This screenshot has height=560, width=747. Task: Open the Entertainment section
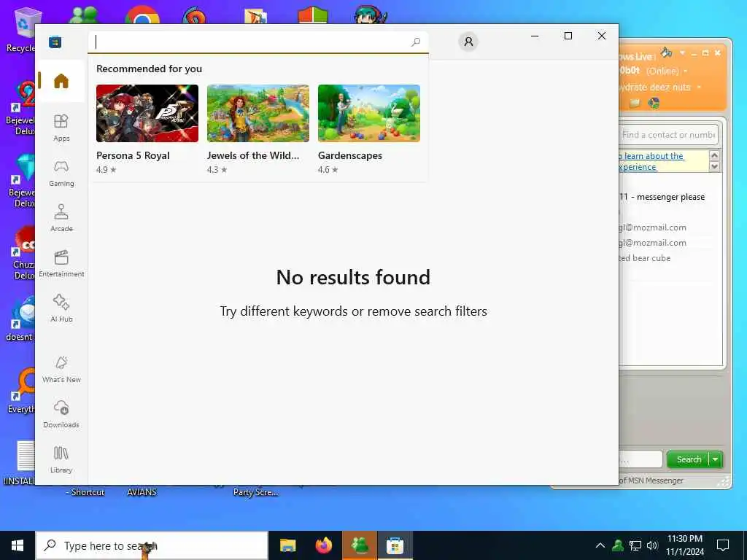tap(61, 263)
